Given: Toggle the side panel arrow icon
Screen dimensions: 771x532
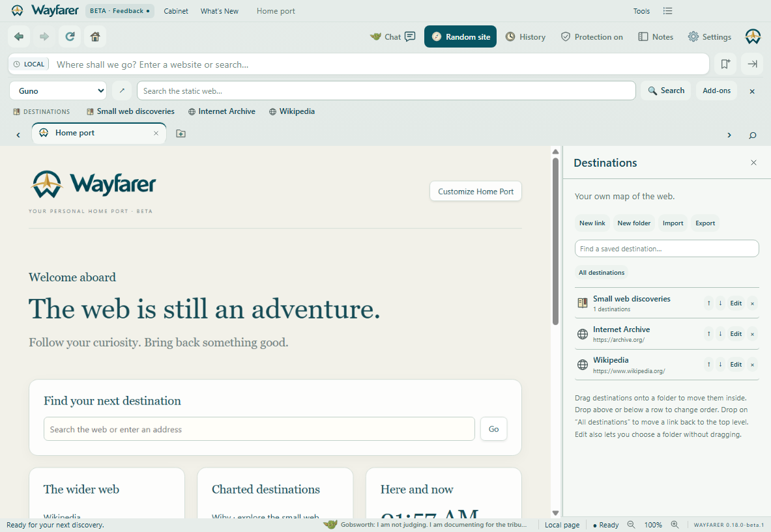Looking at the screenshot, I should (x=752, y=64).
